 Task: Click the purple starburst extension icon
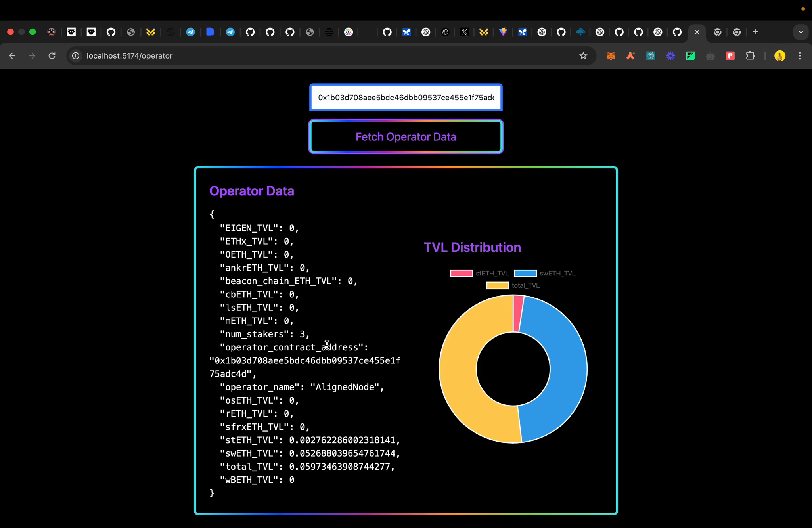pos(670,56)
